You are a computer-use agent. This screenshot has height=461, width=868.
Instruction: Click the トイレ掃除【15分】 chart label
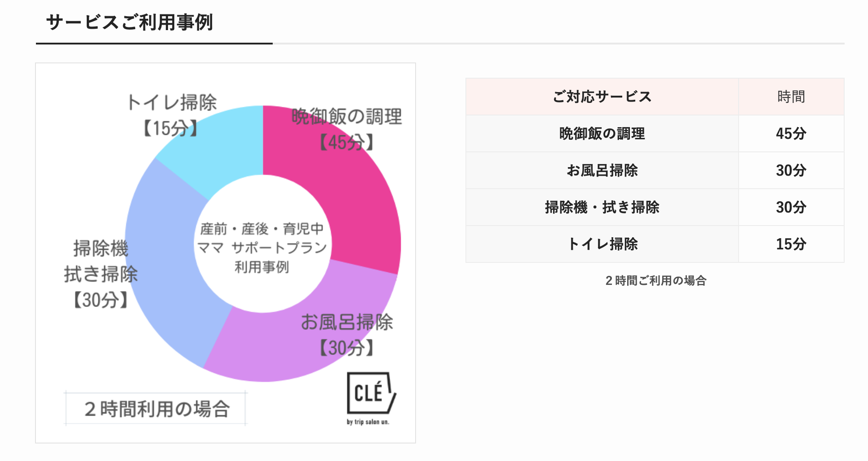(172, 115)
